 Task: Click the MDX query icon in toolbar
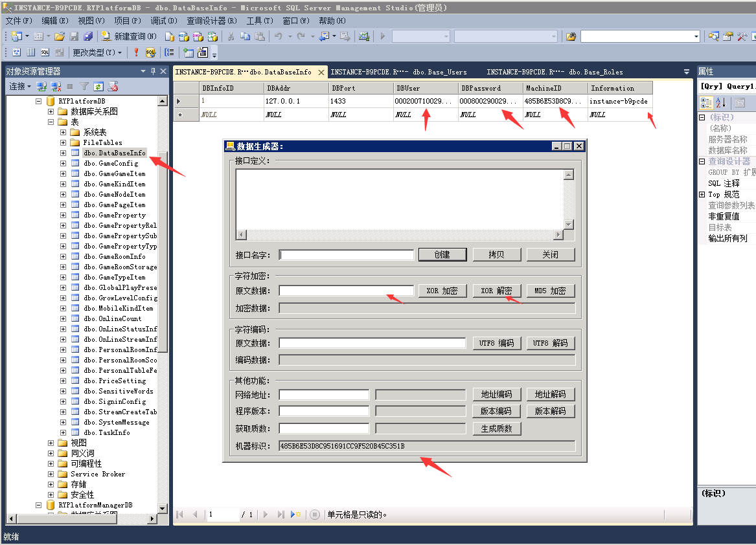coord(184,36)
